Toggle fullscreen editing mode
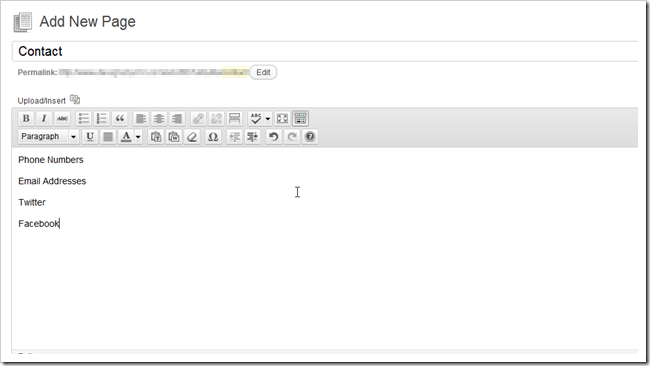650x366 pixels. click(282, 119)
